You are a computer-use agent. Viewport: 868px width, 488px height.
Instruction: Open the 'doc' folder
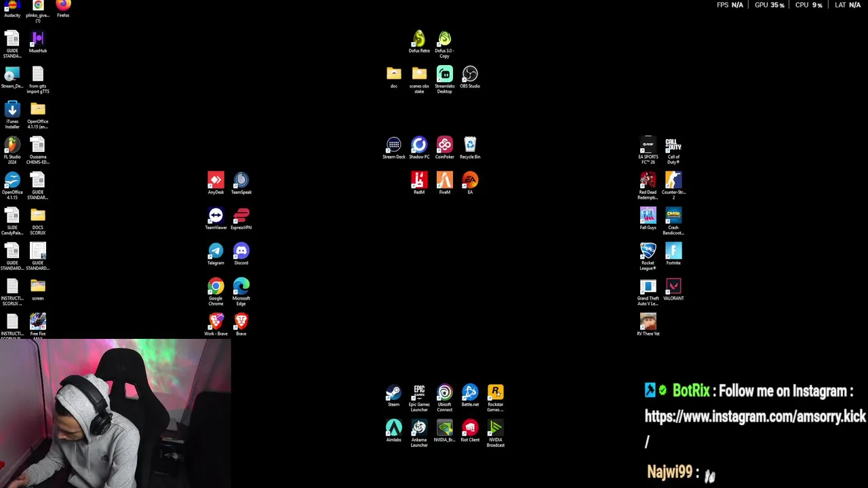coord(394,77)
